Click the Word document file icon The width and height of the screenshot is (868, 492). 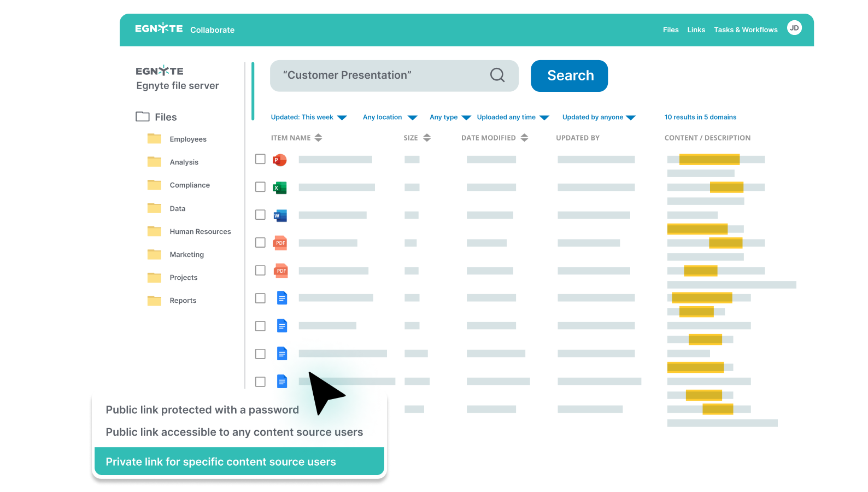coord(280,215)
